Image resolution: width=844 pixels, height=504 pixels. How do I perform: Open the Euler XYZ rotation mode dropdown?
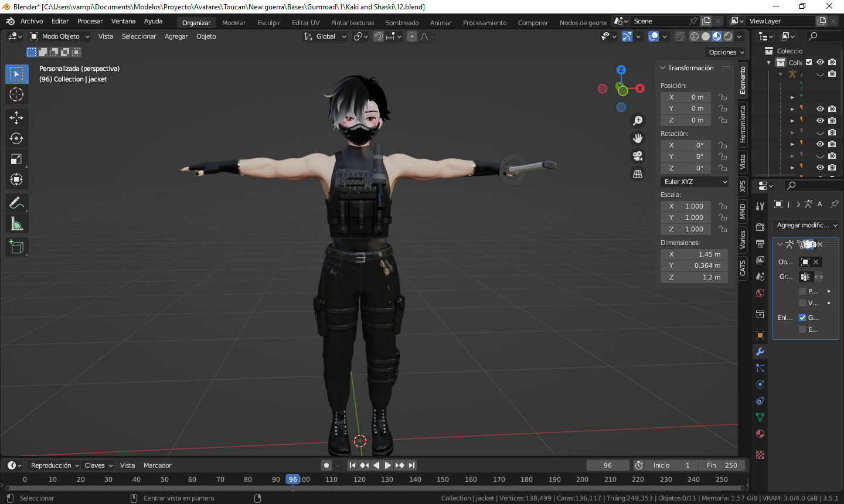695,182
